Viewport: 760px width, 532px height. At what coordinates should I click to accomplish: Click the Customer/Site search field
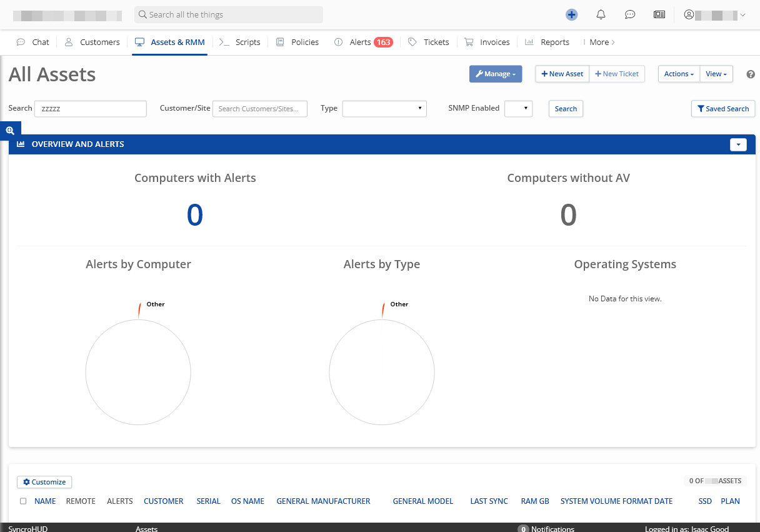(260, 108)
